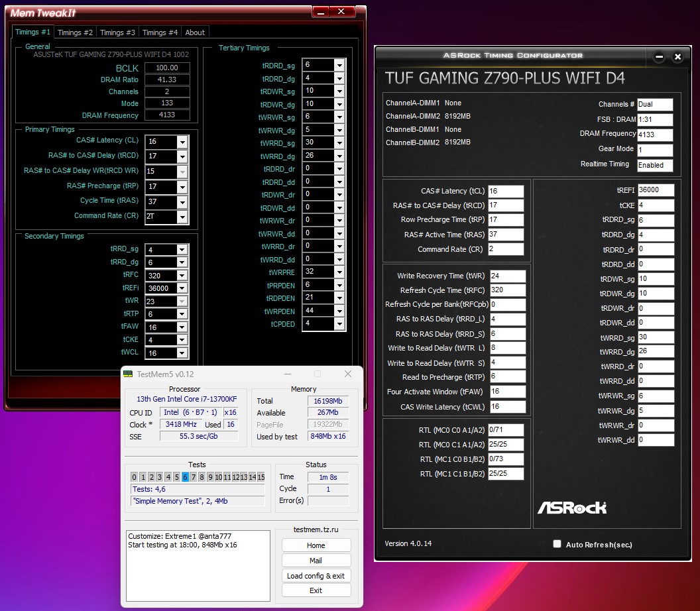This screenshot has width=700, height=611.
Task: Expand tREFi dropdown showing 36000
Action: pos(182,288)
